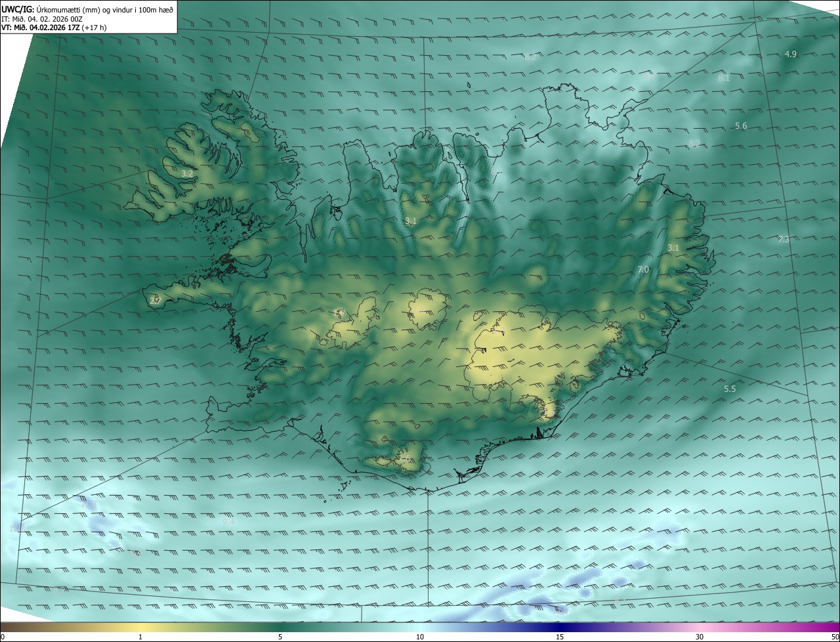Click the 7.3 value off the east coast

(x=784, y=239)
